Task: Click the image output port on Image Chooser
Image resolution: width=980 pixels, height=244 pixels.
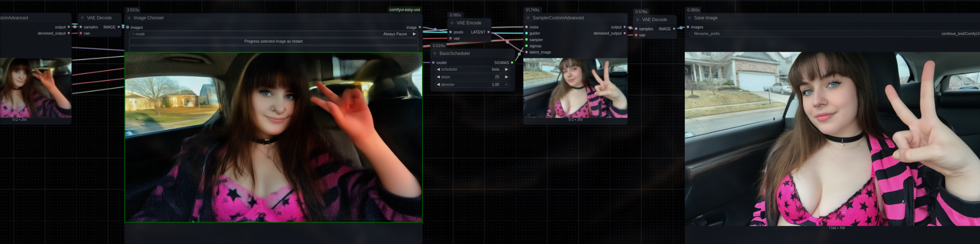Action: click(420, 27)
